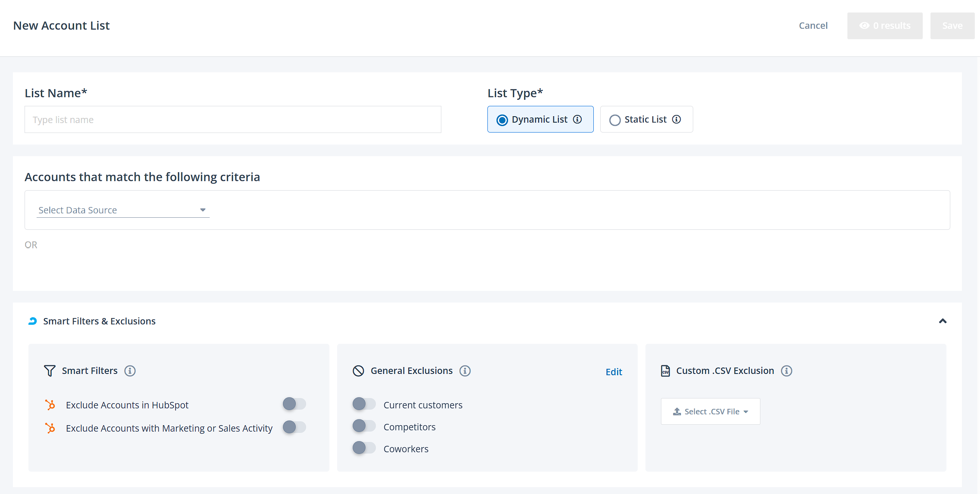The image size is (980, 494).
Task: Open the Select Data Source dropdown
Action: pos(123,210)
